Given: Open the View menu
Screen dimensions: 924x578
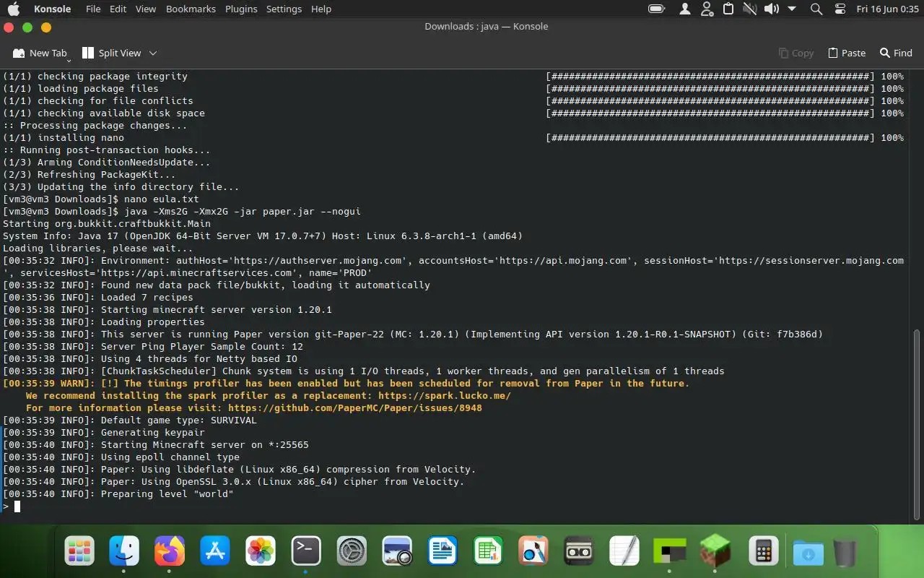Looking at the screenshot, I should tap(146, 9).
